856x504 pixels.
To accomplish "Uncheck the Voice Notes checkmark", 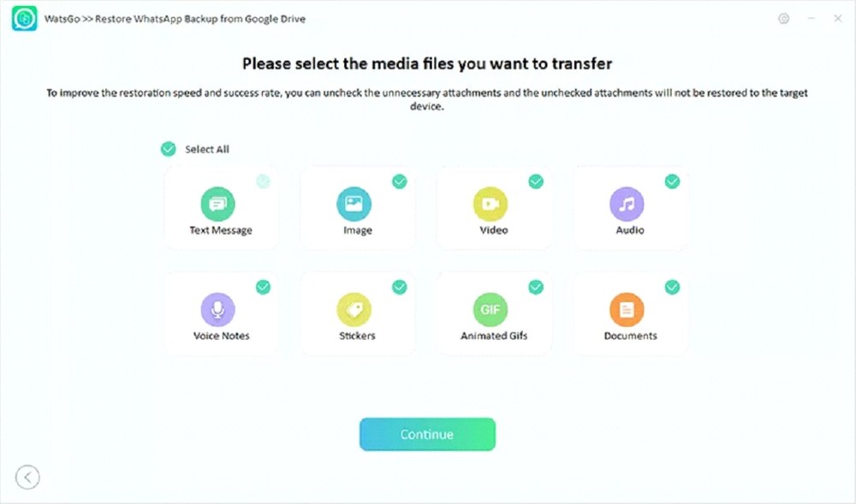I will (x=264, y=287).
